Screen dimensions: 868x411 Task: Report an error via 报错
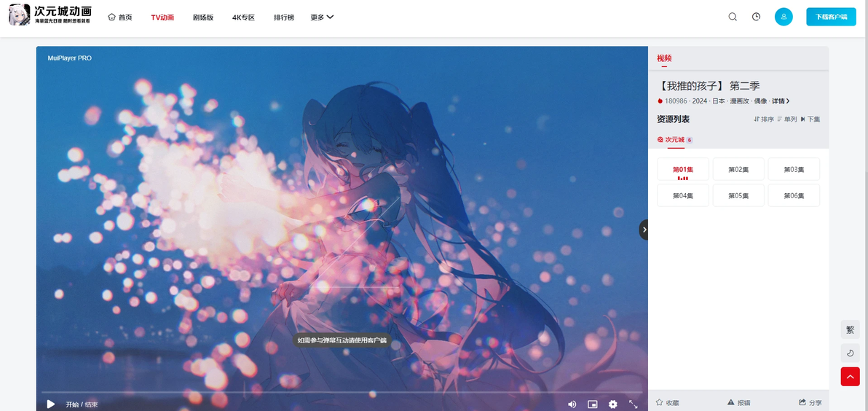(x=739, y=403)
